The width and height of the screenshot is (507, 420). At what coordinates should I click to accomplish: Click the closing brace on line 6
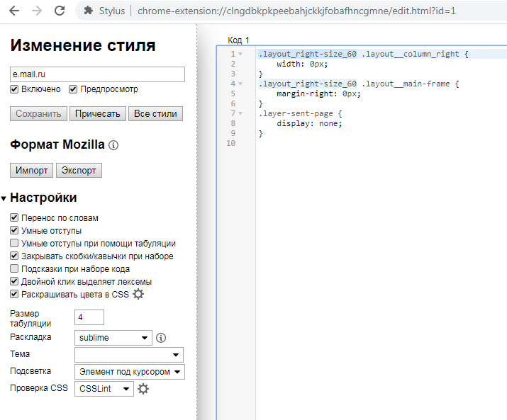pyautogui.click(x=261, y=103)
